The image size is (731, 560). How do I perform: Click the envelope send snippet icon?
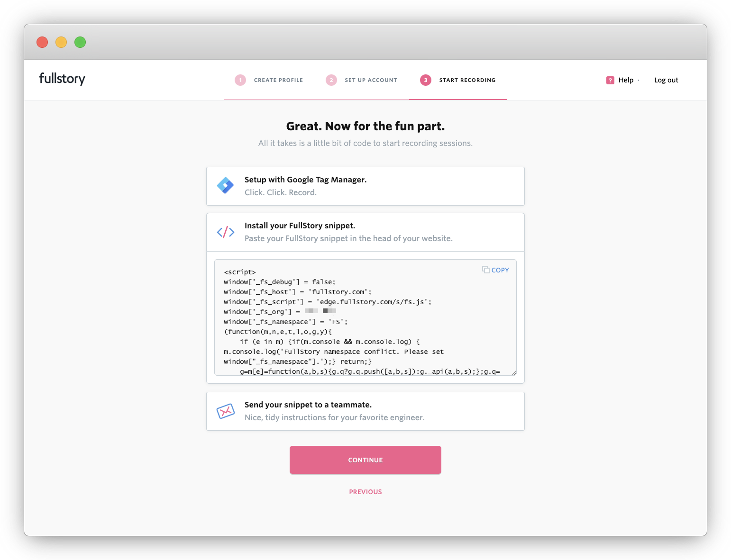point(226,411)
